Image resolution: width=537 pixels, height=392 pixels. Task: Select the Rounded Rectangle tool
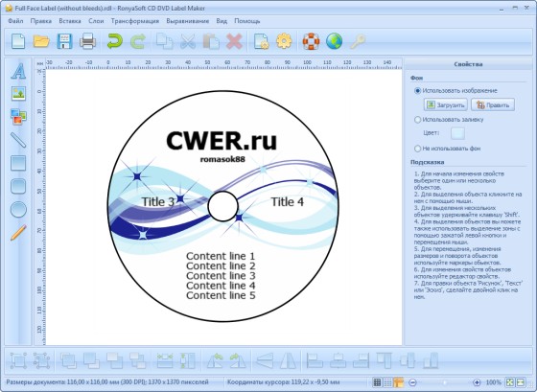pos(18,187)
